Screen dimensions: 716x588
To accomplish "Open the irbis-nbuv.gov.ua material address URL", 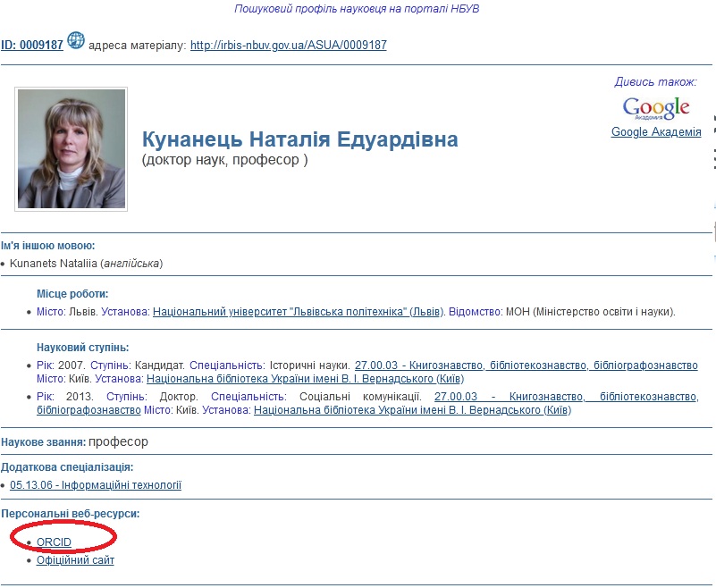I will click(x=288, y=45).
